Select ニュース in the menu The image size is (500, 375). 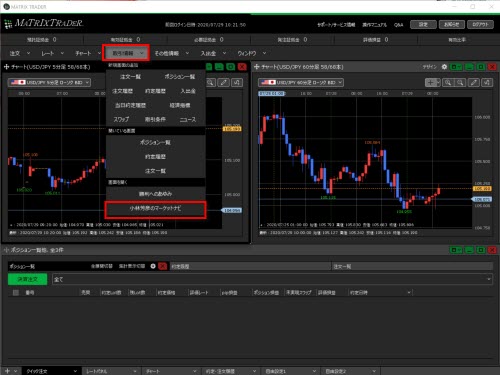(188, 119)
